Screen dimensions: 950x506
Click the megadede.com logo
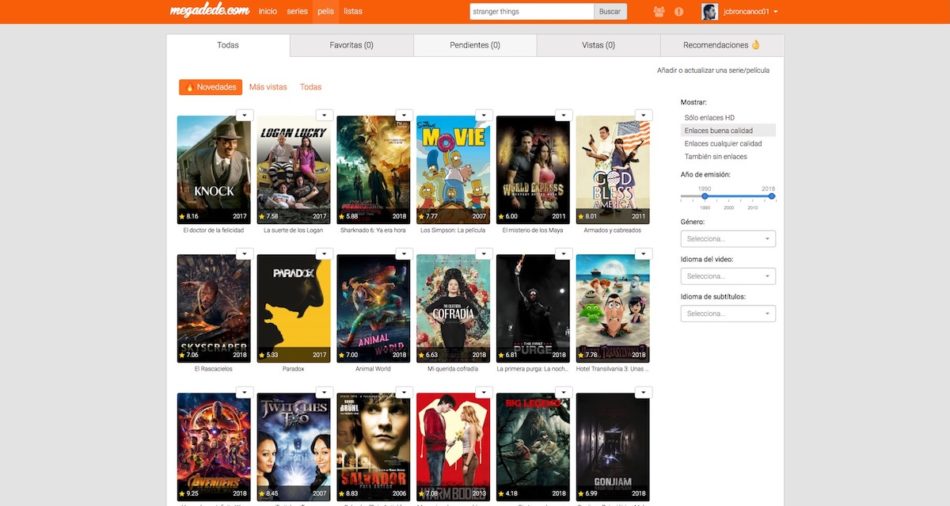tap(209, 11)
